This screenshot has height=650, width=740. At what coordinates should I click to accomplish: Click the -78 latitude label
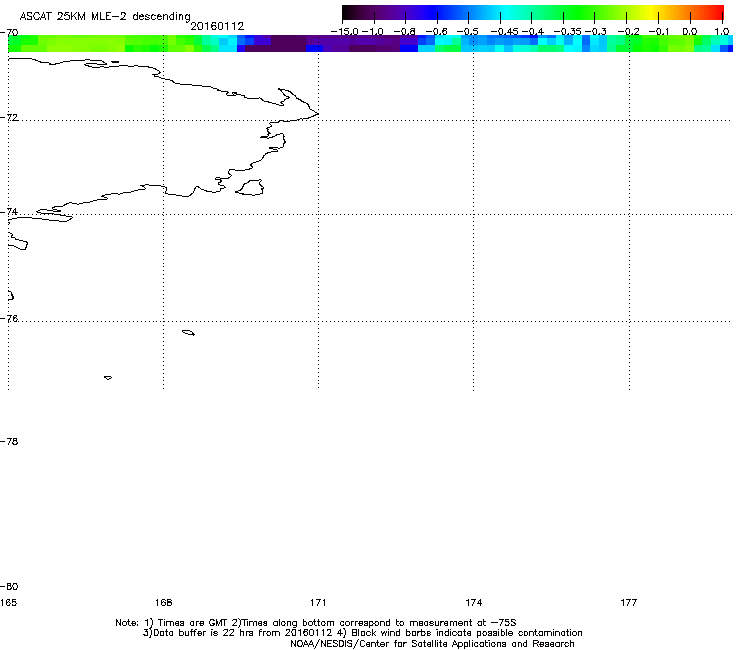[9, 441]
